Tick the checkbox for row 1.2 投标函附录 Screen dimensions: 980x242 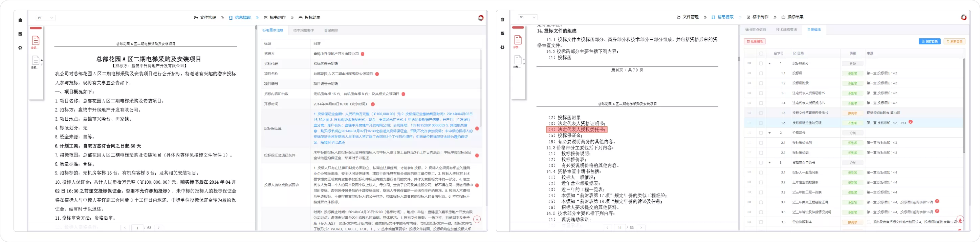pyautogui.click(x=761, y=83)
